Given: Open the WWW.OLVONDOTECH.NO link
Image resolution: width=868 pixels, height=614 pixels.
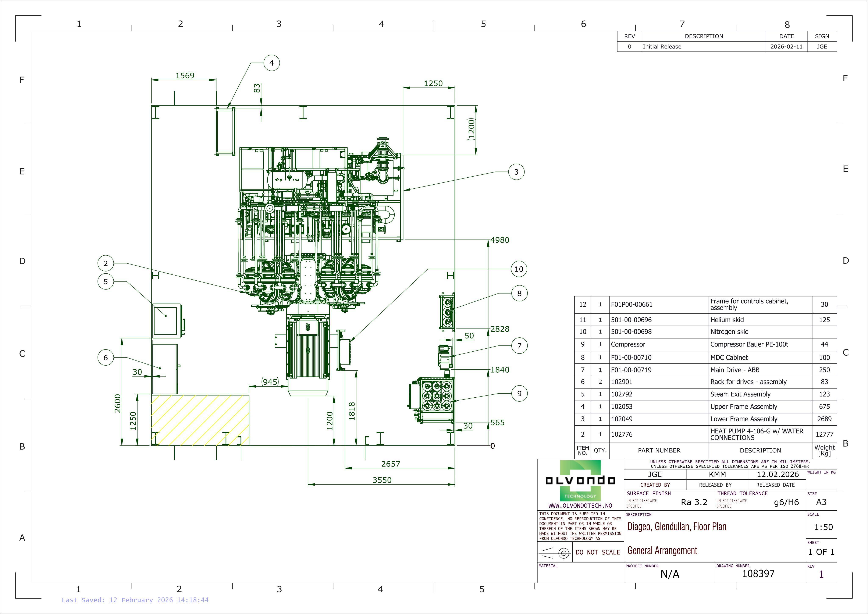Looking at the screenshot, I should tap(580, 506).
